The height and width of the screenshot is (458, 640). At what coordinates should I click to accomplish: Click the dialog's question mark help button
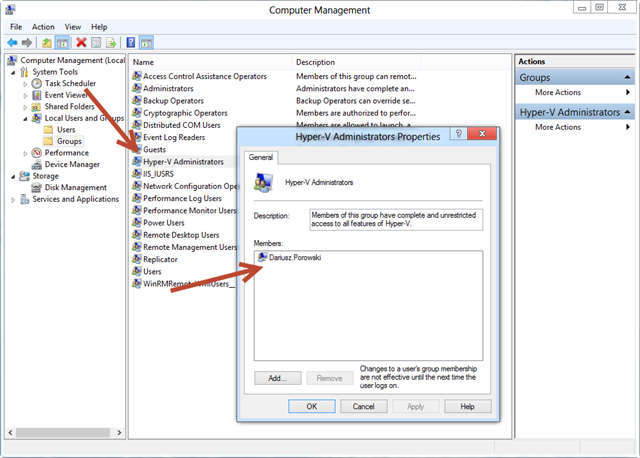coord(459,133)
